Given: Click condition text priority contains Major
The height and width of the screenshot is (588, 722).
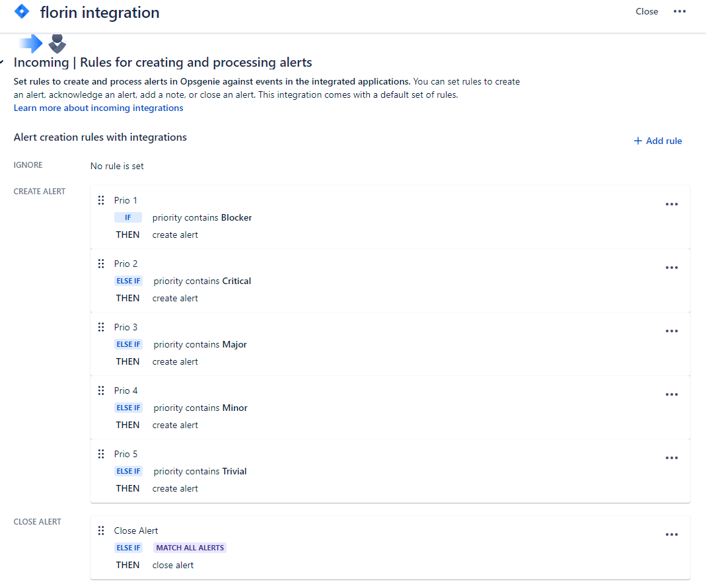Looking at the screenshot, I should (200, 345).
